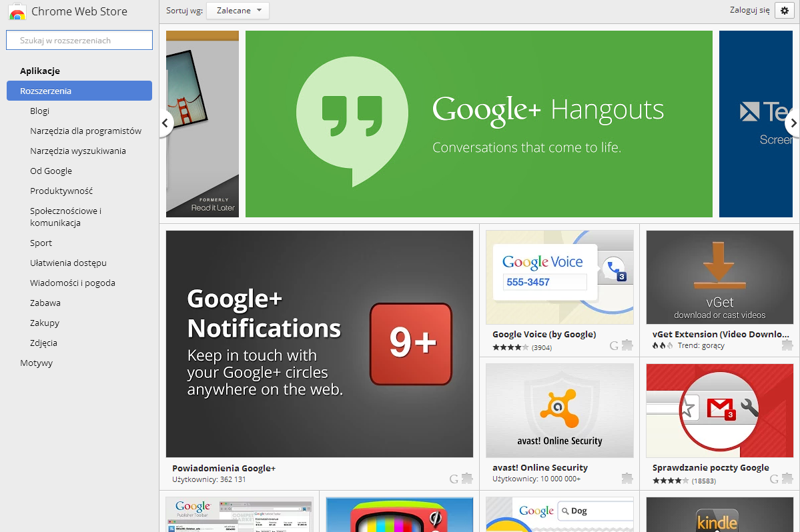Open the kindle extension thumbnail
The height and width of the screenshot is (532, 800).
tap(719, 515)
